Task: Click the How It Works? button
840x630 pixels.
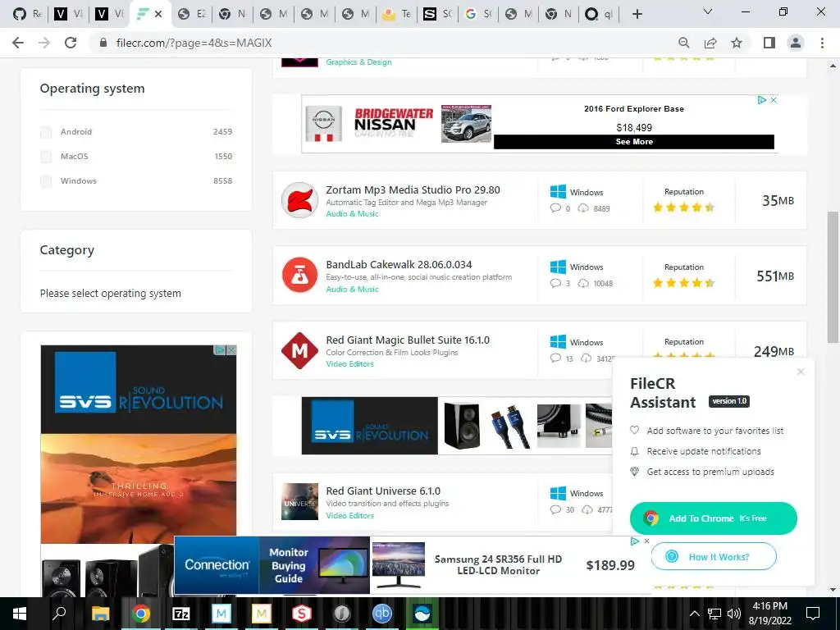Action: pos(714,557)
